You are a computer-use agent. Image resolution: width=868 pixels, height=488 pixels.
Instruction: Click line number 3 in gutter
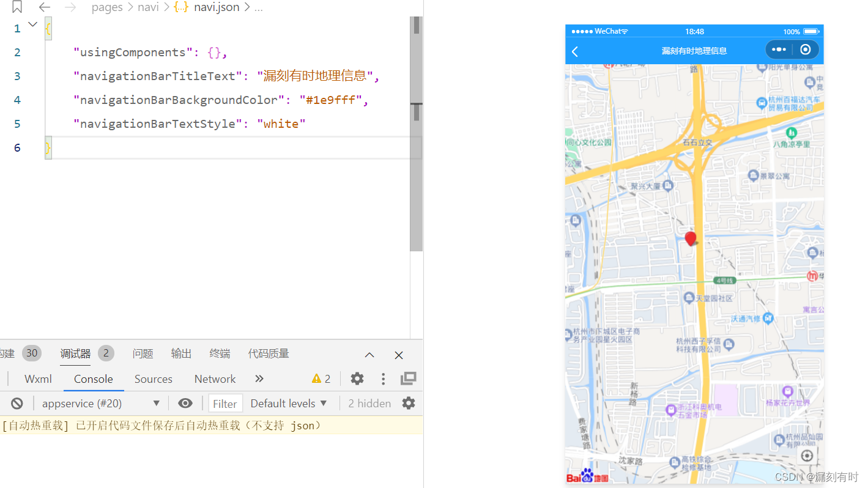[17, 76]
